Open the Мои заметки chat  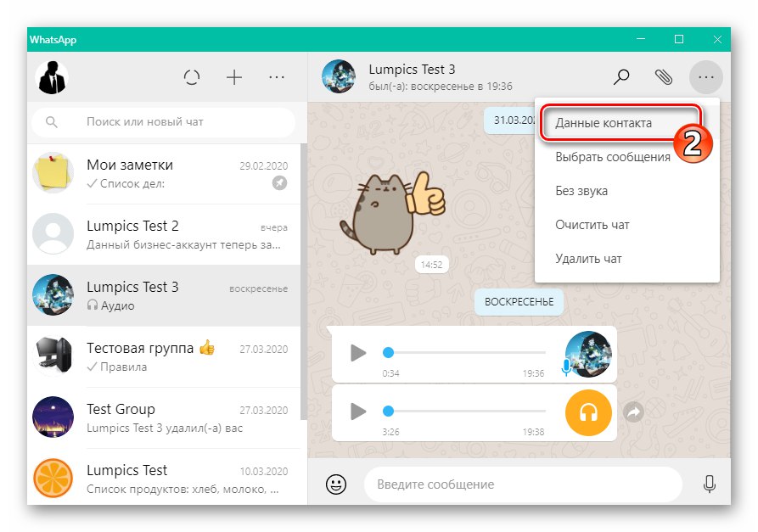tap(164, 173)
